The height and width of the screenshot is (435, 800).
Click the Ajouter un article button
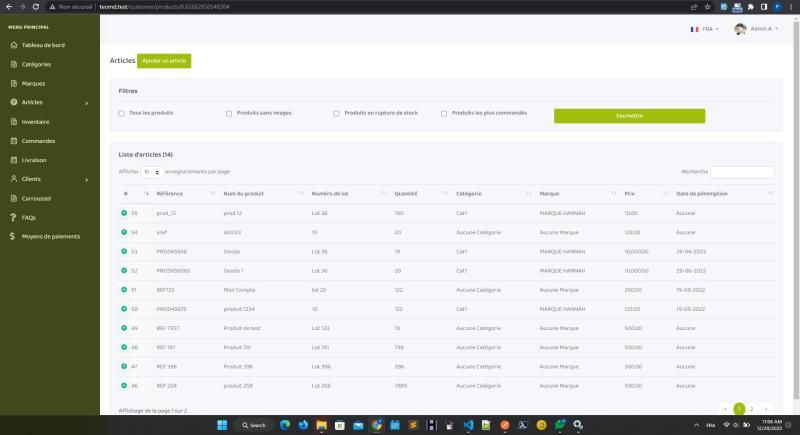pyautogui.click(x=164, y=61)
